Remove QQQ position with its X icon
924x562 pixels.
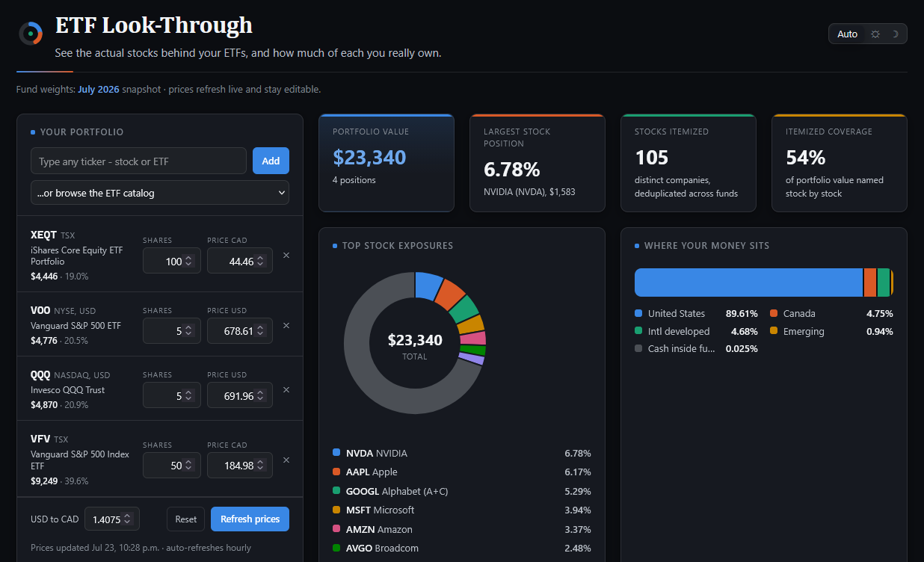[286, 389]
